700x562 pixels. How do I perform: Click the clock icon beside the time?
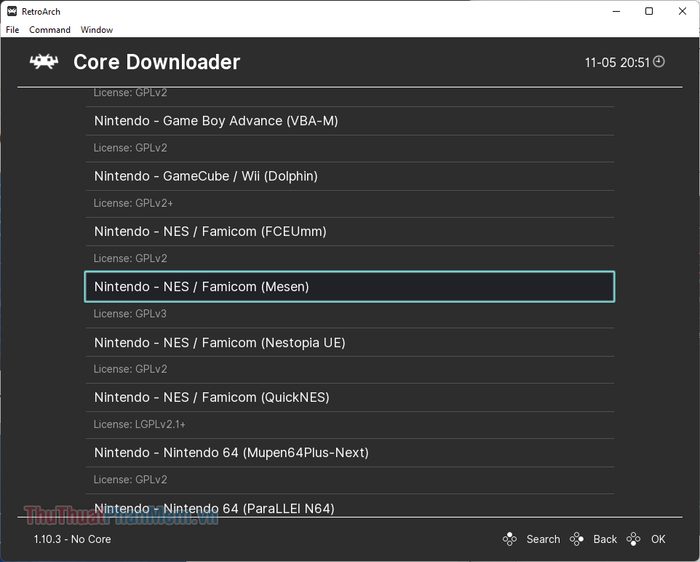click(659, 62)
